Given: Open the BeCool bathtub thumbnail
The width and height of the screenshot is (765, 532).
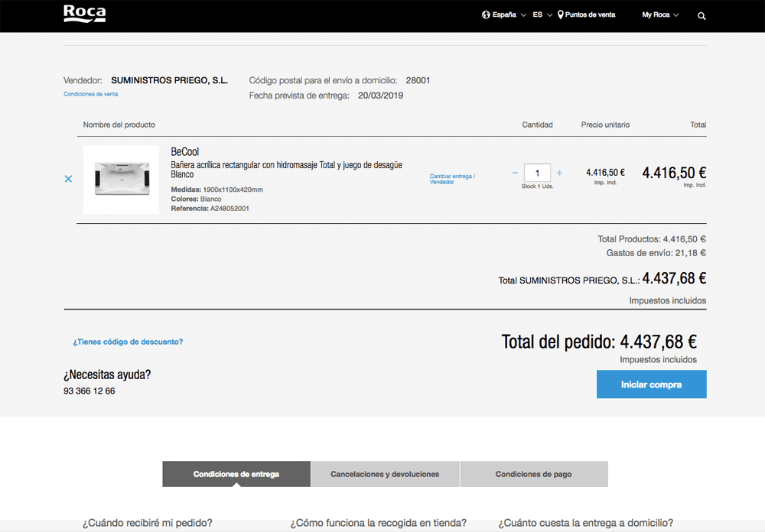Looking at the screenshot, I should [121, 180].
